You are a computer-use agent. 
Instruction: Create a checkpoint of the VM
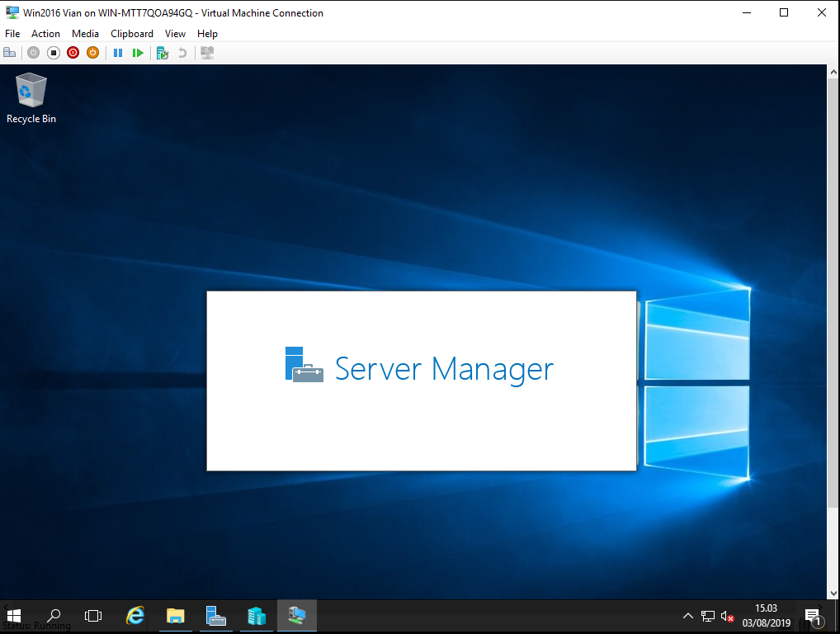coord(162,52)
